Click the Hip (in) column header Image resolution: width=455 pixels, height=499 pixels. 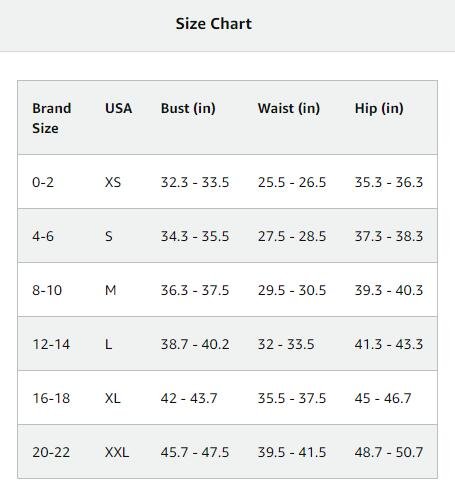click(379, 108)
